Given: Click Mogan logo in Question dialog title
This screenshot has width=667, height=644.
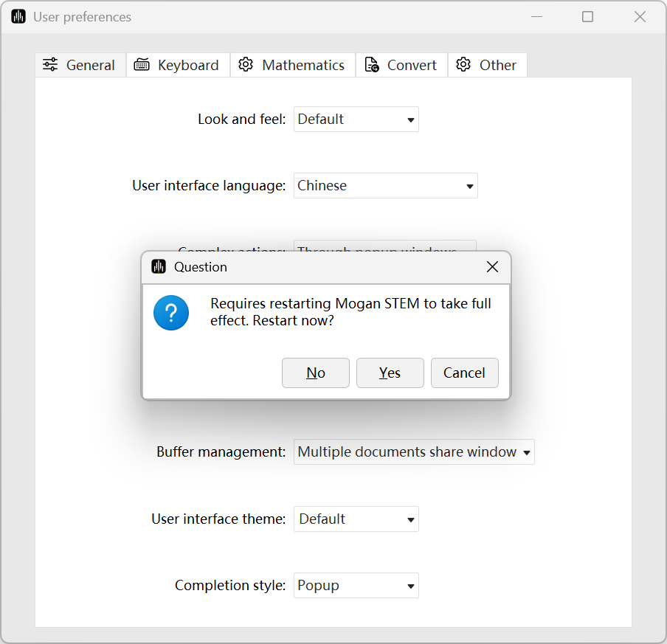Looking at the screenshot, I should tap(159, 267).
